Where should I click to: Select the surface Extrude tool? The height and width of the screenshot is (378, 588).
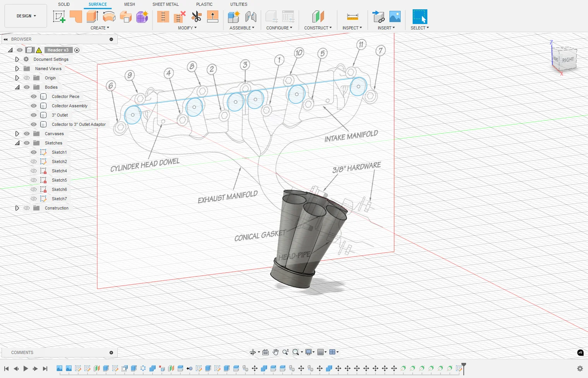coord(92,17)
